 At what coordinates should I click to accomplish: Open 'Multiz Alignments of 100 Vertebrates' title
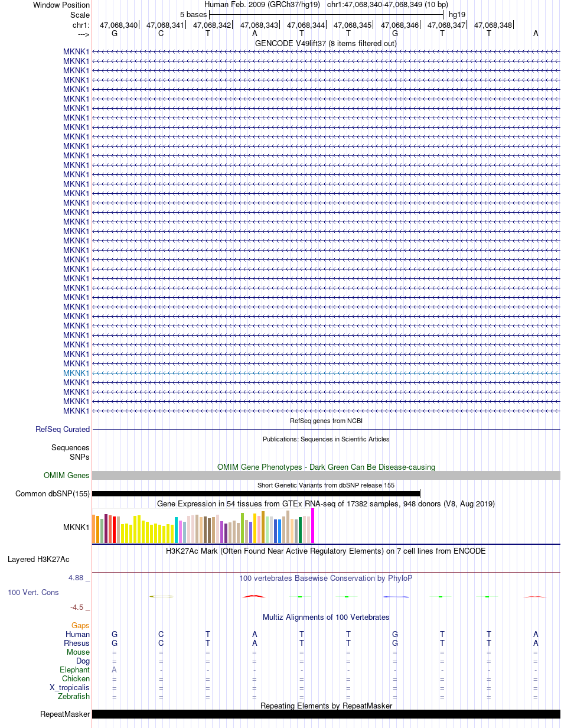coord(326,617)
